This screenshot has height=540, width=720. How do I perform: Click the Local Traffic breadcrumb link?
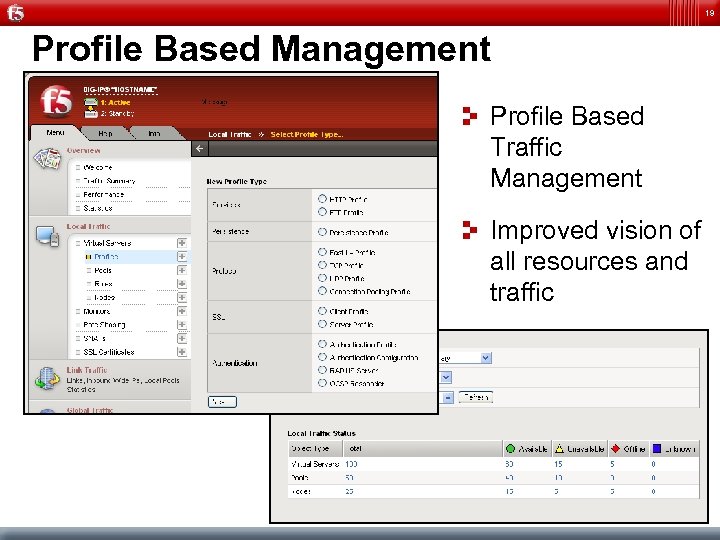pos(230,134)
